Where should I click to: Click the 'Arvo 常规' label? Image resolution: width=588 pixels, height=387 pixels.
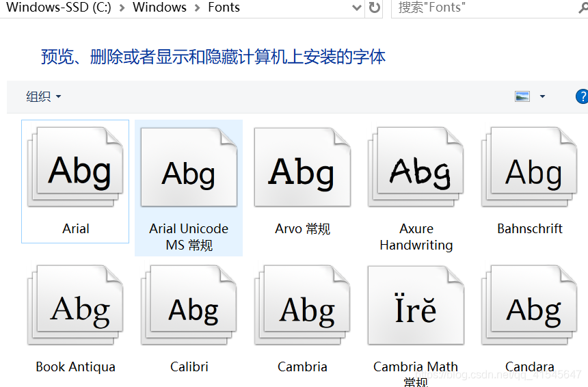(303, 228)
